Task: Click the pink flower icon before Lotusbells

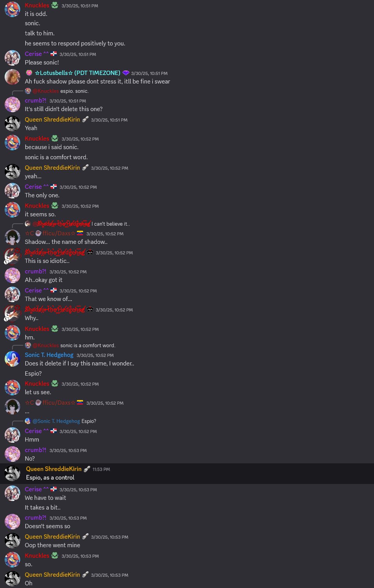Action: [29, 73]
